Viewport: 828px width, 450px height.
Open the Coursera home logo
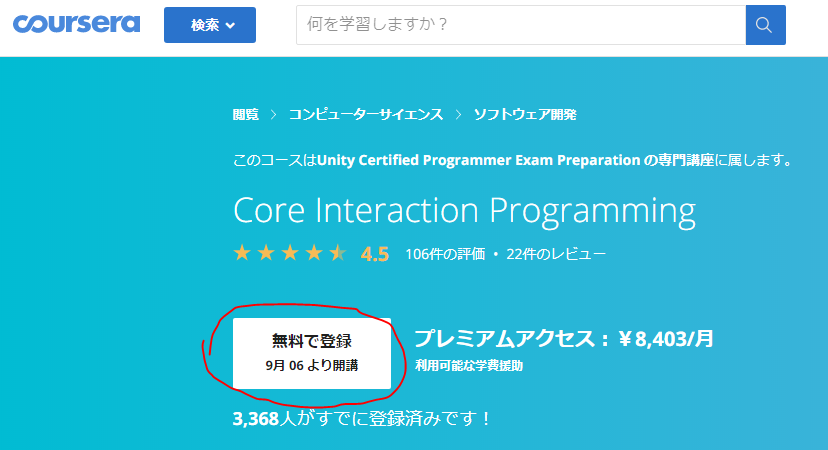tap(77, 24)
